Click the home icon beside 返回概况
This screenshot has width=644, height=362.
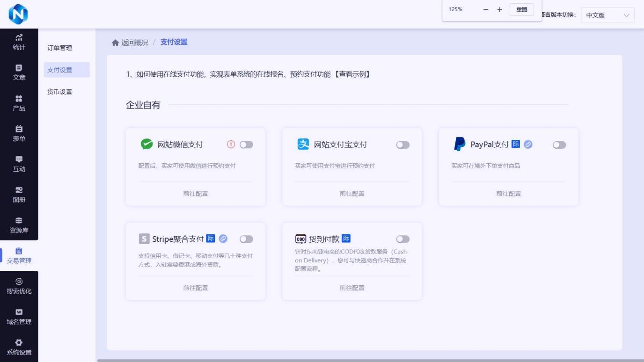tap(115, 43)
